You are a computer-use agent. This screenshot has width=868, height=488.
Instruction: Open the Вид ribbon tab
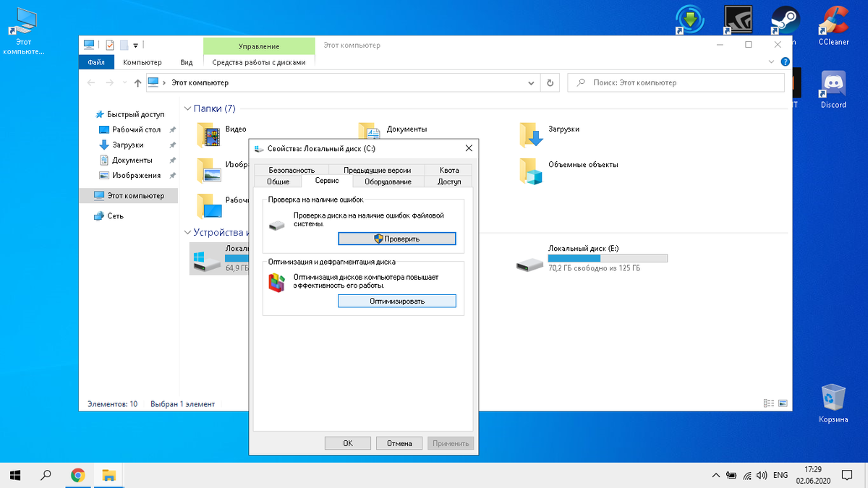pyautogui.click(x=187, y=62)
